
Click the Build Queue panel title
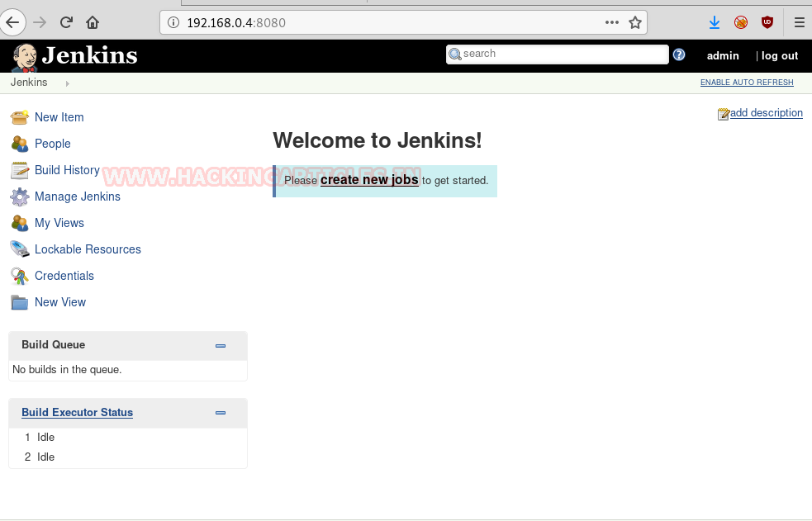(54, 344)
